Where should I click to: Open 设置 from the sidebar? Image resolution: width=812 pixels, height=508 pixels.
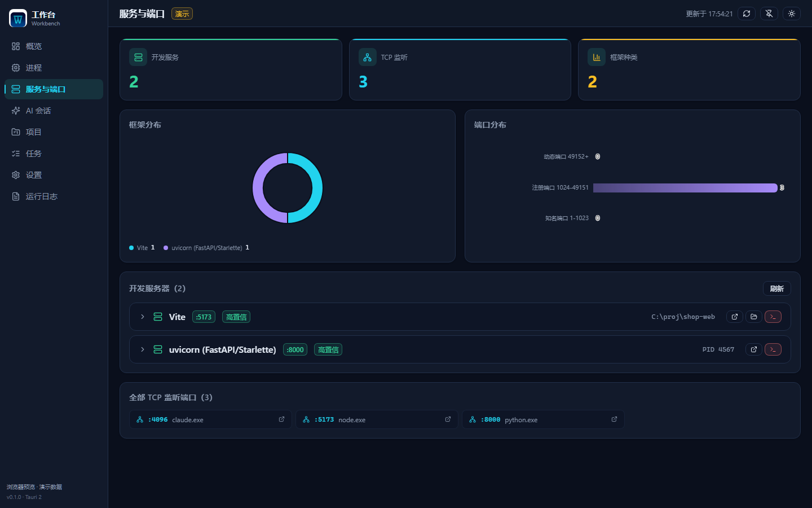point(54,175)
